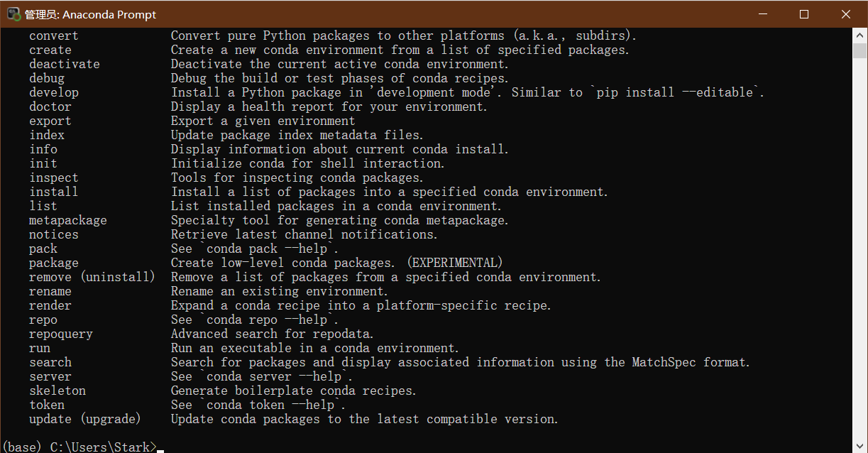Image resolution: width=868 pixels, height=453 pixels.
Task: Close the Anaconda Prompt window
Action: point(846,14)
